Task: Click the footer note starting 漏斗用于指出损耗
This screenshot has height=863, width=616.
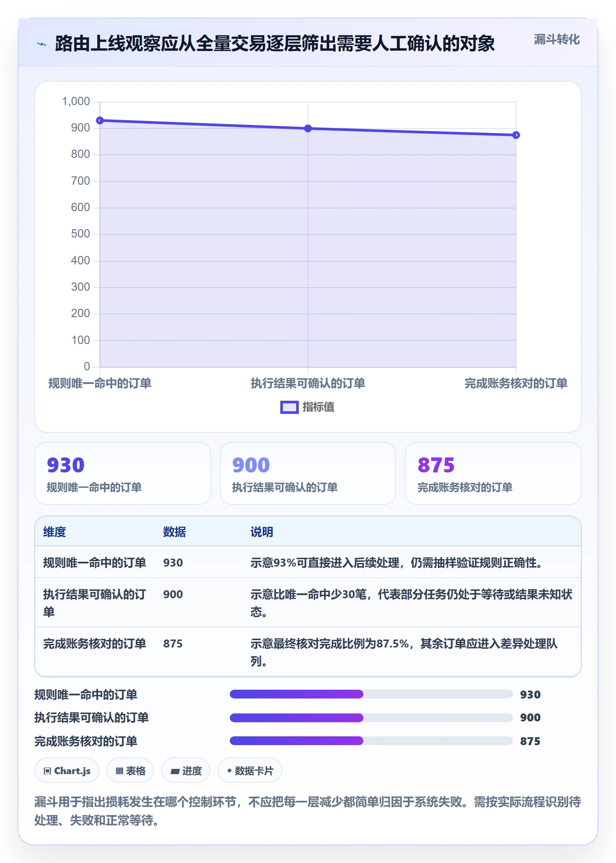Action: pos(308,811)
